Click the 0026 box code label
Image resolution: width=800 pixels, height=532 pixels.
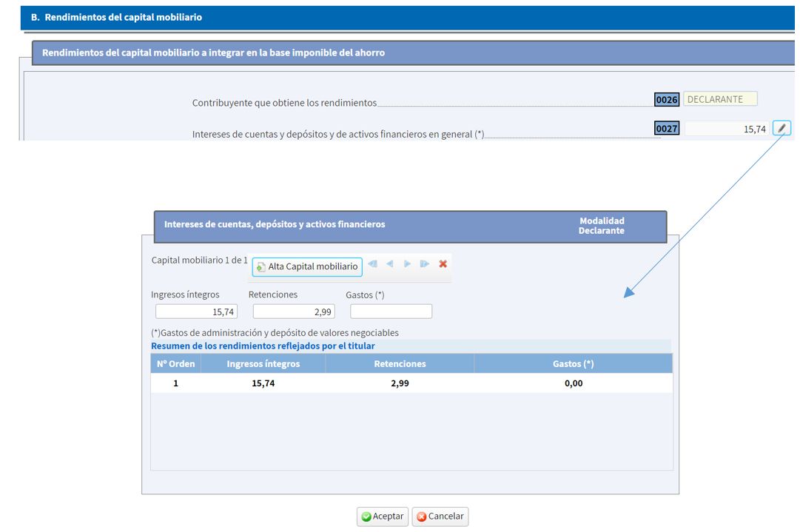pyautogui.click(x=667, y=100)
